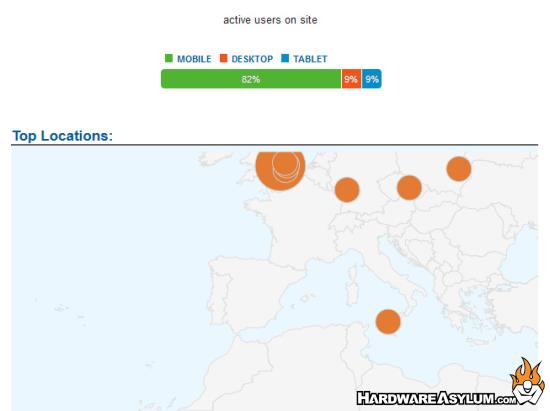Click the orange 9% desktop bar segment
The height and width of the screenshot is (411, 550).
pyautogui.click(x=351, y=79)
